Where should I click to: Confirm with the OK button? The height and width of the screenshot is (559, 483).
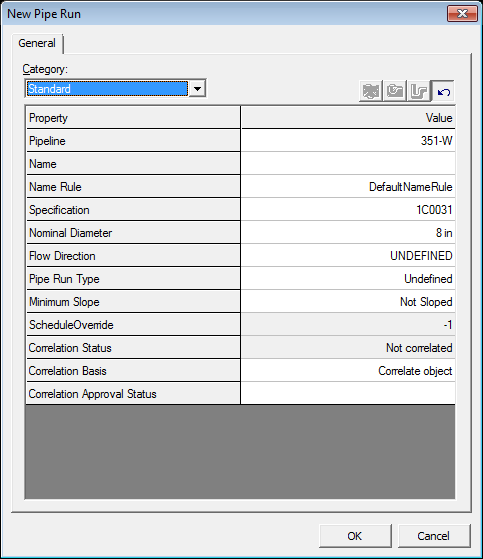[355, 535]
